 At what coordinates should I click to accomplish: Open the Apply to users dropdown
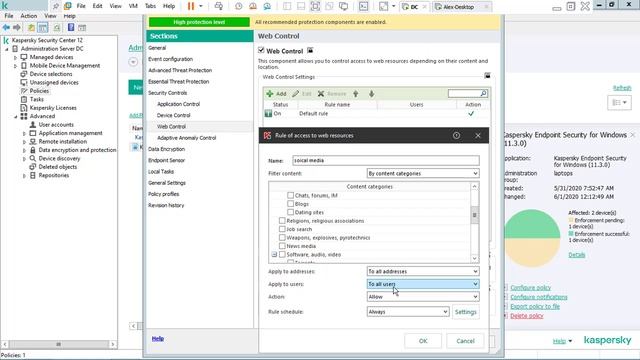coord(423,284)
